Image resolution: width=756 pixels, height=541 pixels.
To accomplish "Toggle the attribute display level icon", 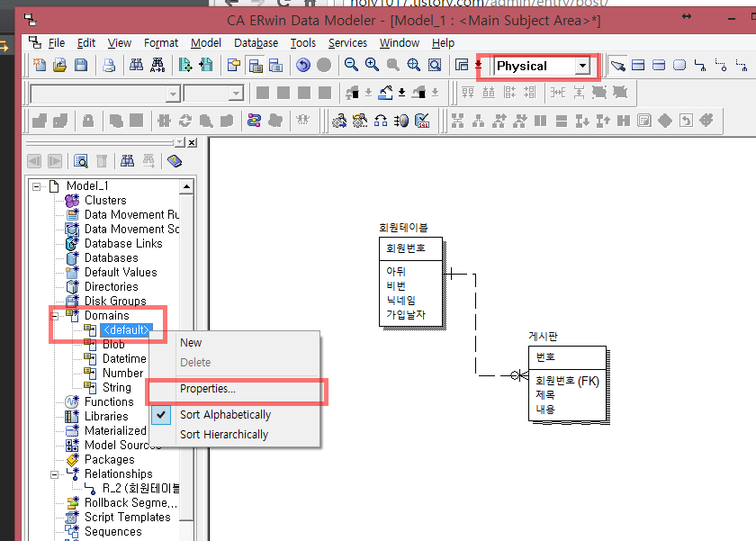I will (x=255, y=65).
